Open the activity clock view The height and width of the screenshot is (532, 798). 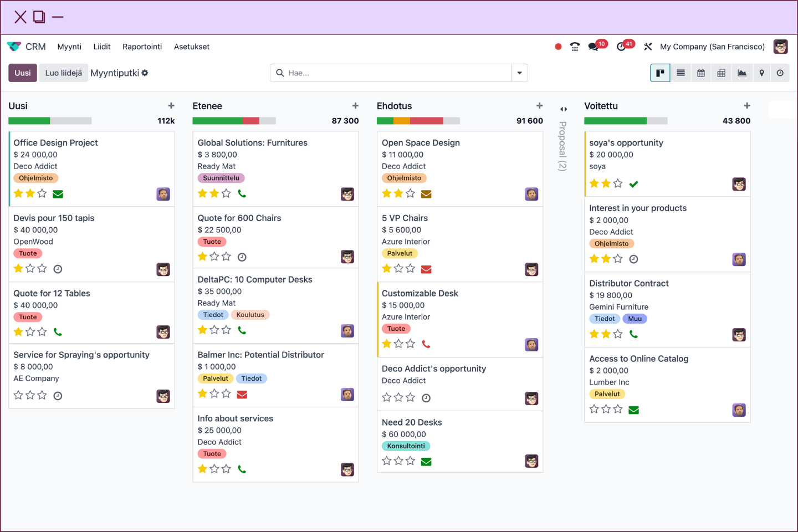[x=780, y=73]
